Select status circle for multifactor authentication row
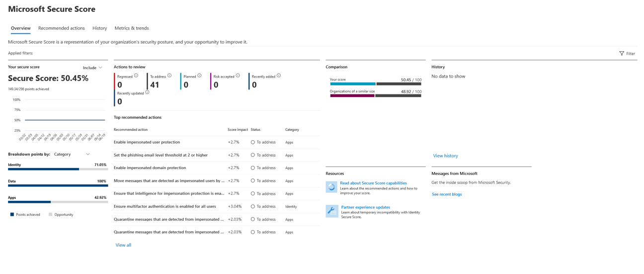The image size is (644, 274). (253, 206)
